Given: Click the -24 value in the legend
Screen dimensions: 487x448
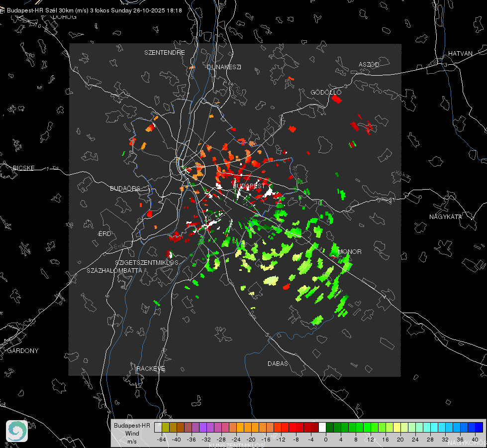Looking at the screenshot, I should click(236, 440).
